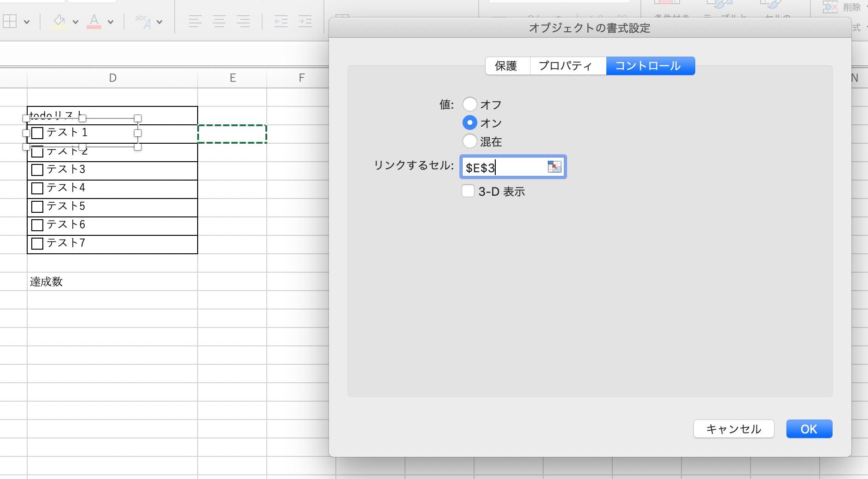Toggle the 3-D 表示 checkbox
The image size is (868, 479).
(x=468, y=191)
